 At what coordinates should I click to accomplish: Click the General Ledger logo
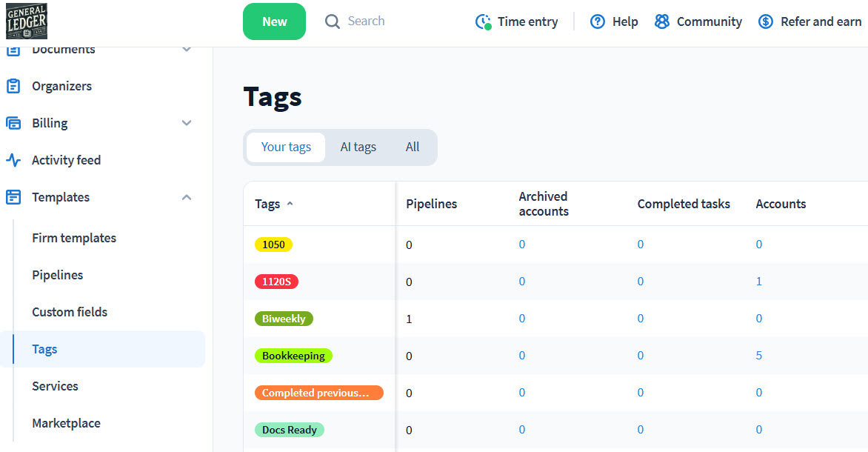[x=27, y=21]
